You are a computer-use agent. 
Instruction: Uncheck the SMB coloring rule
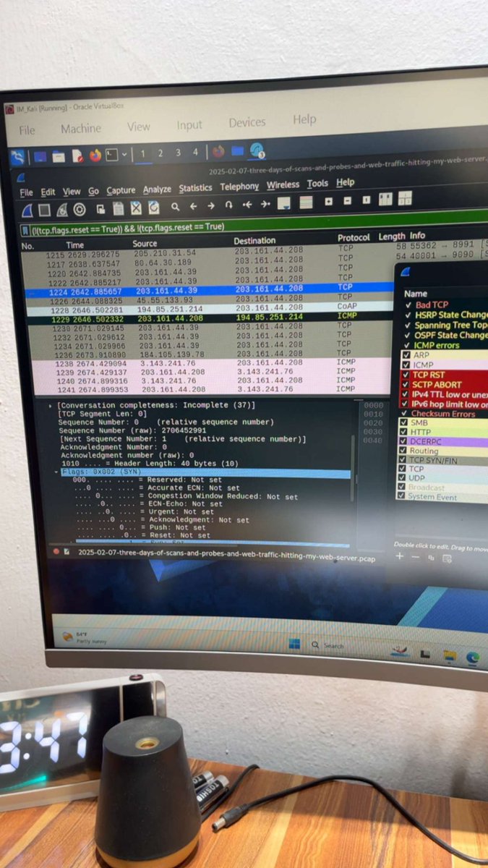pyautogui.click(x=405, y=422)
